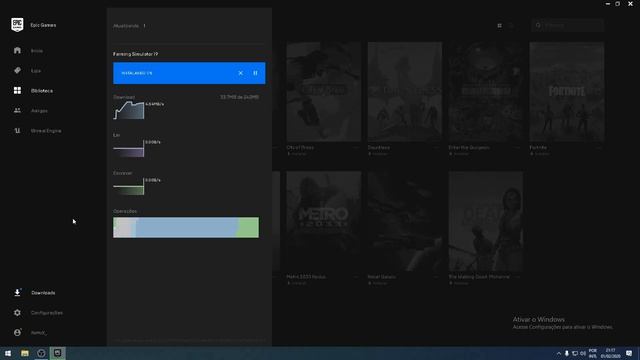Click the Rebel Galaxy title text
The height and width of the screenshot is (360, 640).
tap(382, 277)
